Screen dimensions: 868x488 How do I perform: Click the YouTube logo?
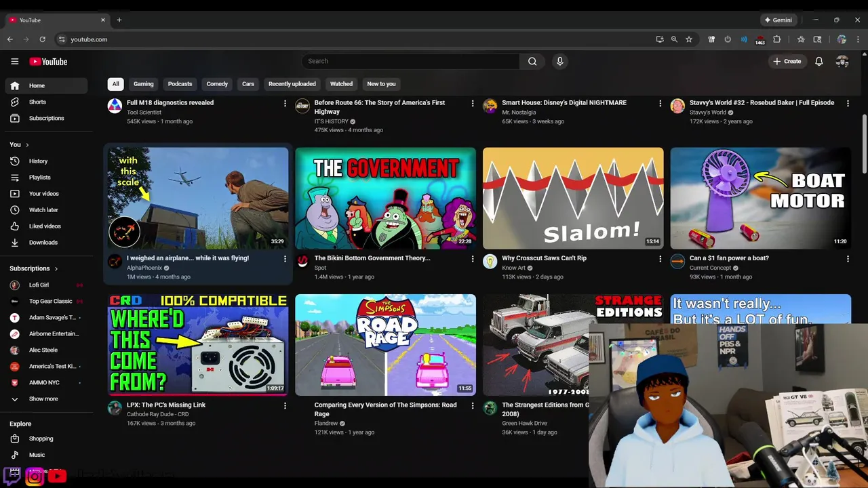pos(48,62)
